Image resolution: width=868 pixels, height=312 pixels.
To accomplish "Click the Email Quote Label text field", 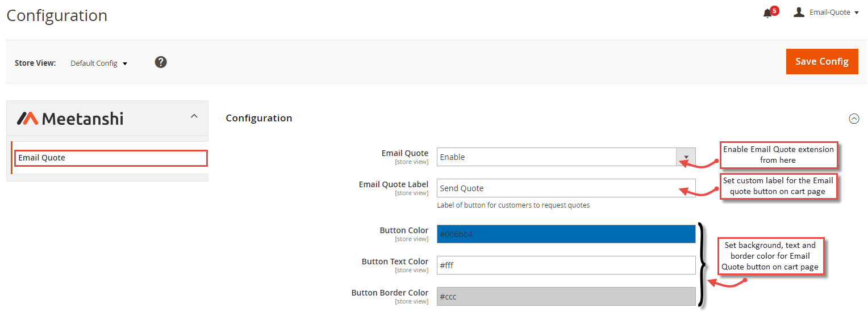I will click(566, 188).
